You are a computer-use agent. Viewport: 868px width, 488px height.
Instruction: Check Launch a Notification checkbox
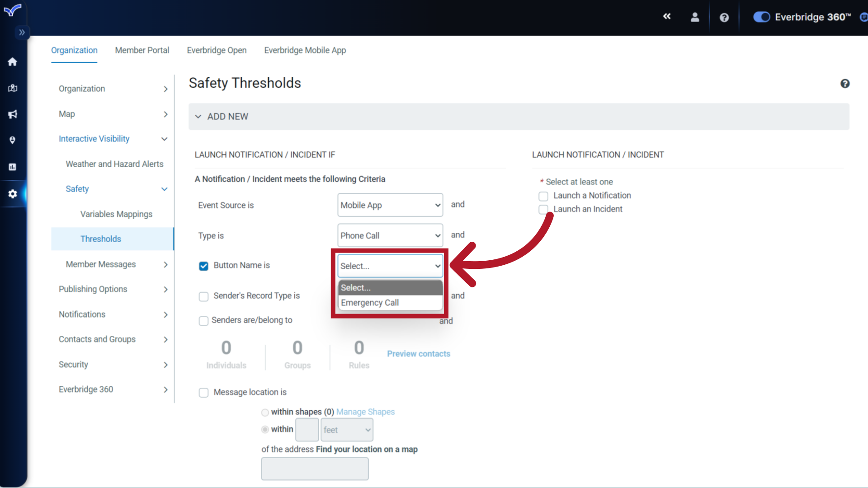coord(543,196)
